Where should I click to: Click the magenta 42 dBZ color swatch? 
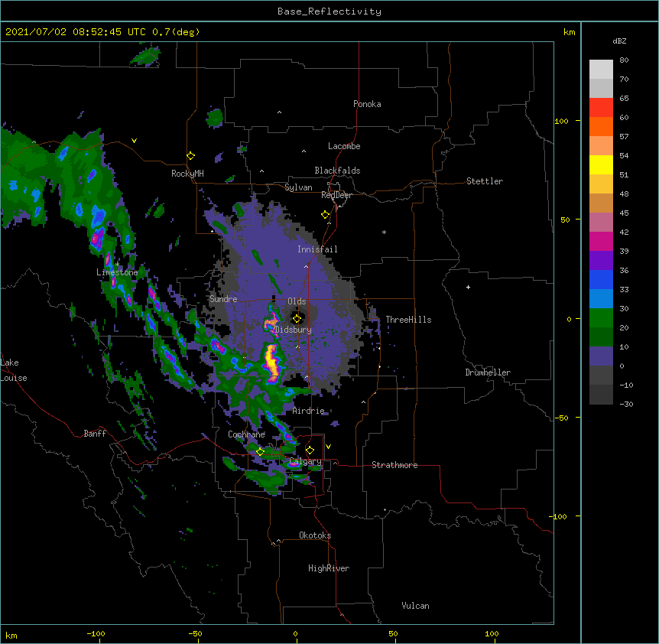[601, 241]
